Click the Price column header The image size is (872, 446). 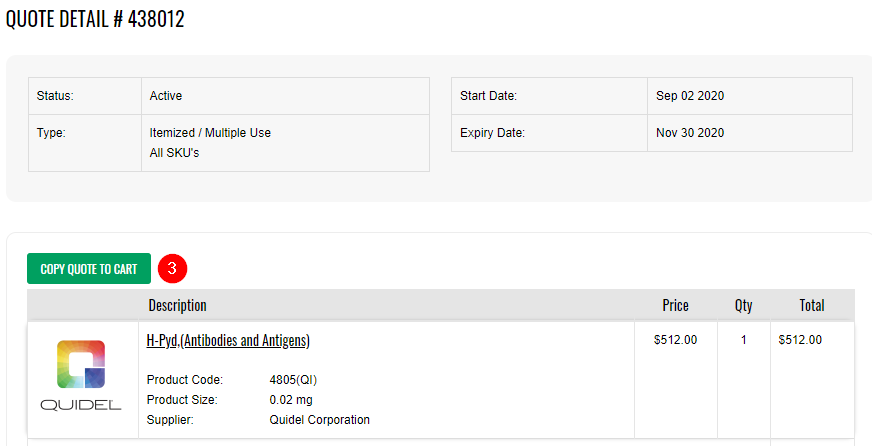pyautogui.click(x=675, y=305)
